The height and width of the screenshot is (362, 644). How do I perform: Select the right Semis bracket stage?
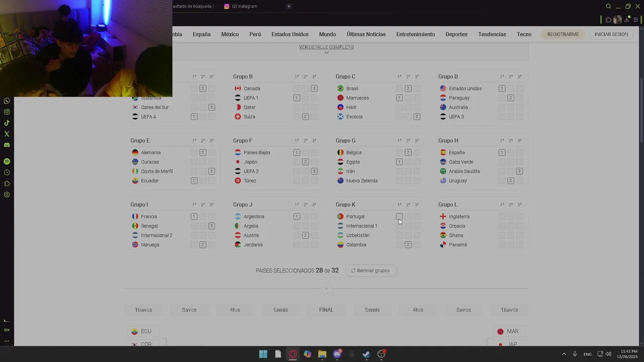(372, 310)
